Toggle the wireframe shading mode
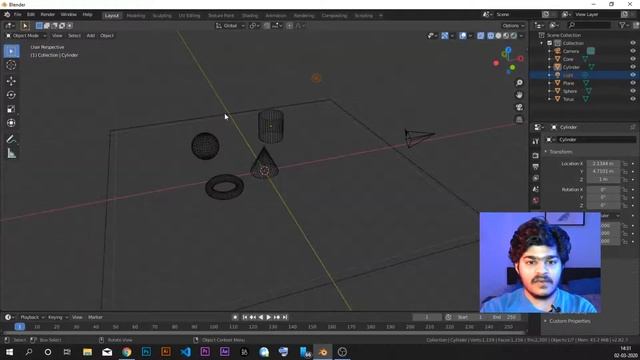Image resolution: width=640 pixels, height=360 pixels. (x=491, y=36)
